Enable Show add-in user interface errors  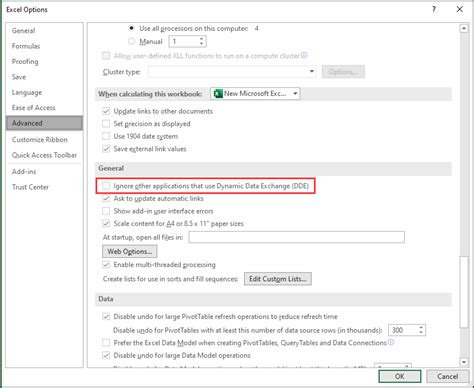(x=106, y=211)
